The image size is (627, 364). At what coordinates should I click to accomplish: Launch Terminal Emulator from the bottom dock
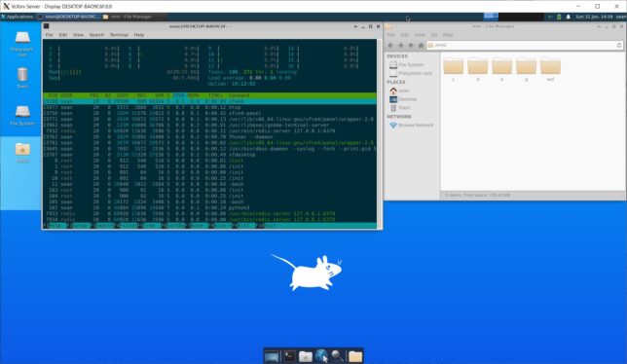click(289, 355)
